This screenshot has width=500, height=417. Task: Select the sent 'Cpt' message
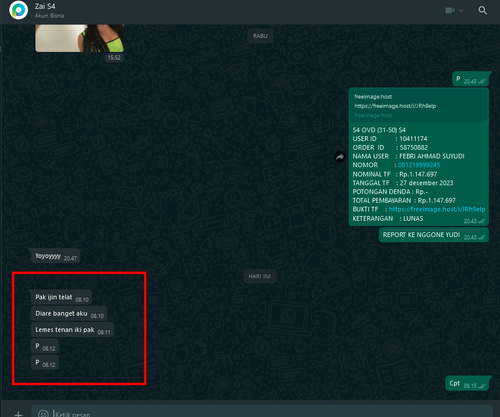pyautogui.click(x=467, y=384)
